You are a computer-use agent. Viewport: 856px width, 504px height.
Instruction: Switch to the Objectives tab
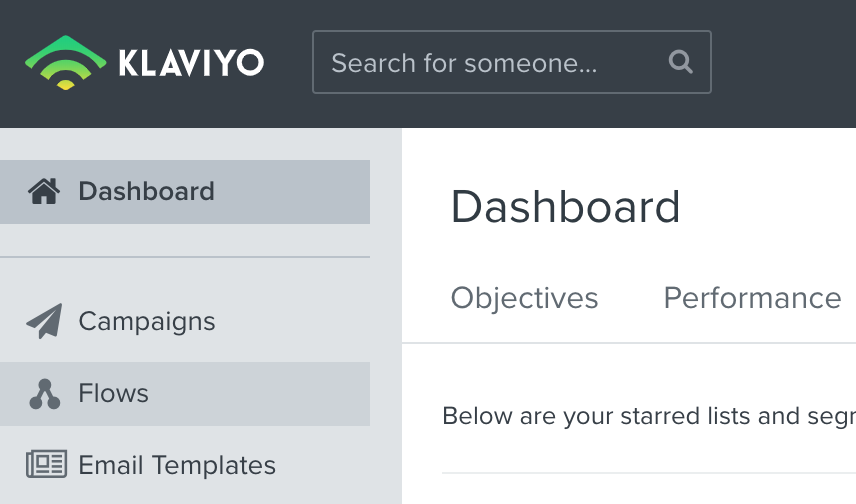tap(524, 298)
